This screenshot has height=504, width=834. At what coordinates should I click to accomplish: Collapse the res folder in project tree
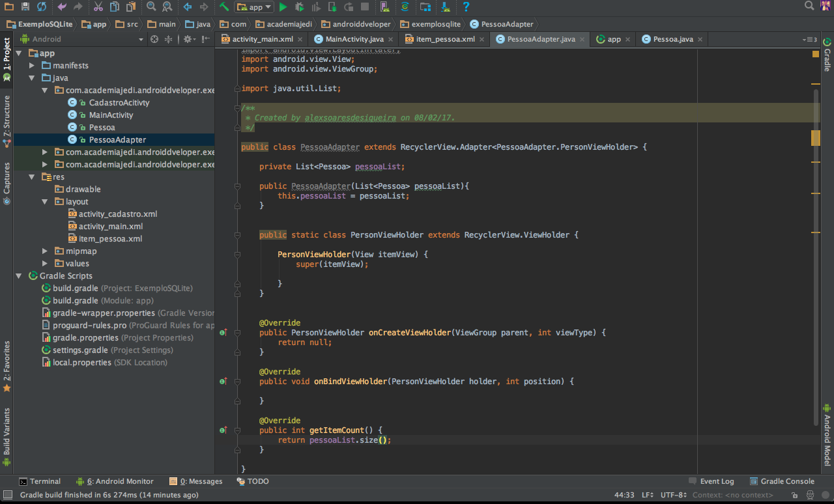click(32, 177)
